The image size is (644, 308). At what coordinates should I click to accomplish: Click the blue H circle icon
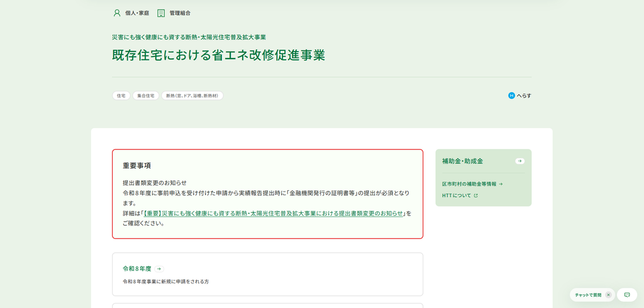[511, 96]
